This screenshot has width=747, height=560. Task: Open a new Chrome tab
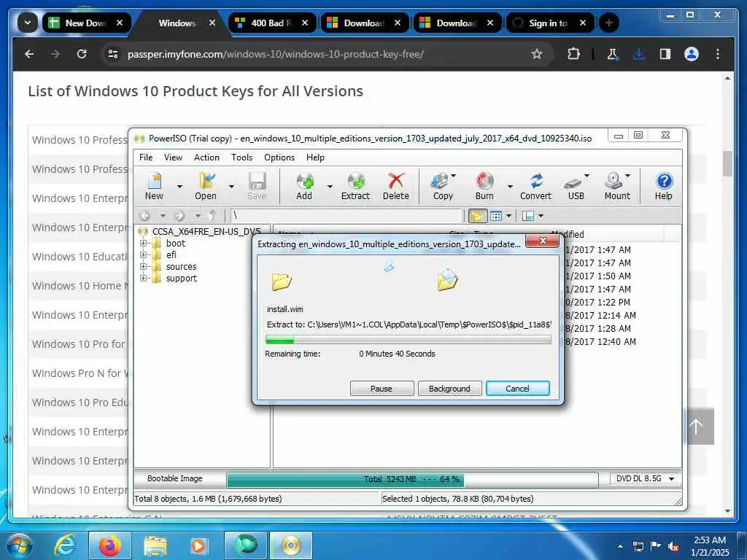609,23
